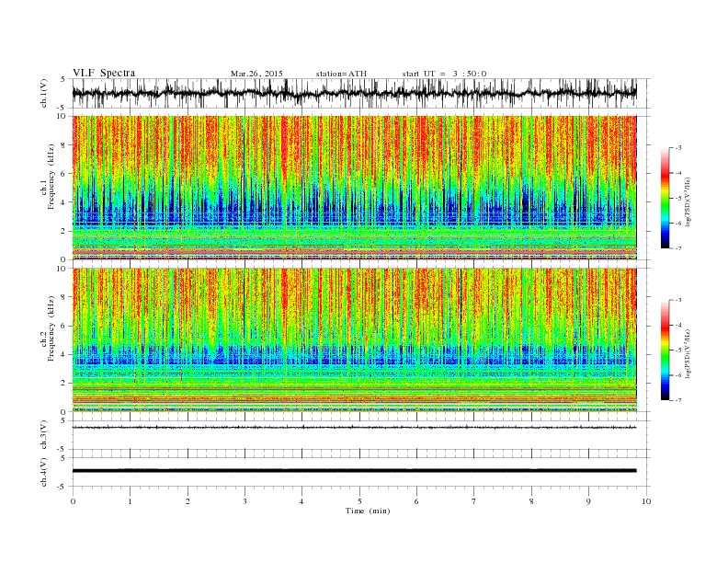Select the "ch.2 Frequency (kHz)" axis label

(x=48, y=329)
